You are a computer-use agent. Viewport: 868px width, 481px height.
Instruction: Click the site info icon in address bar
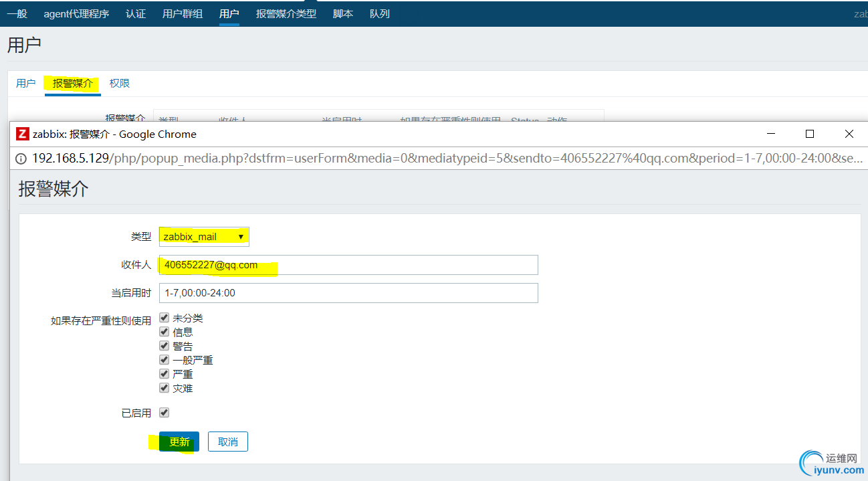[x=21, y=159]
